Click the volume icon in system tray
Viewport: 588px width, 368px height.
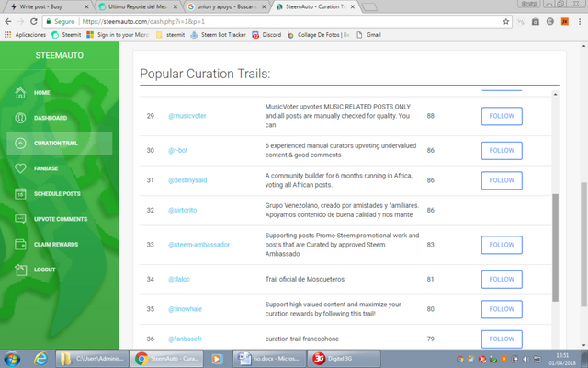(526, 359)
